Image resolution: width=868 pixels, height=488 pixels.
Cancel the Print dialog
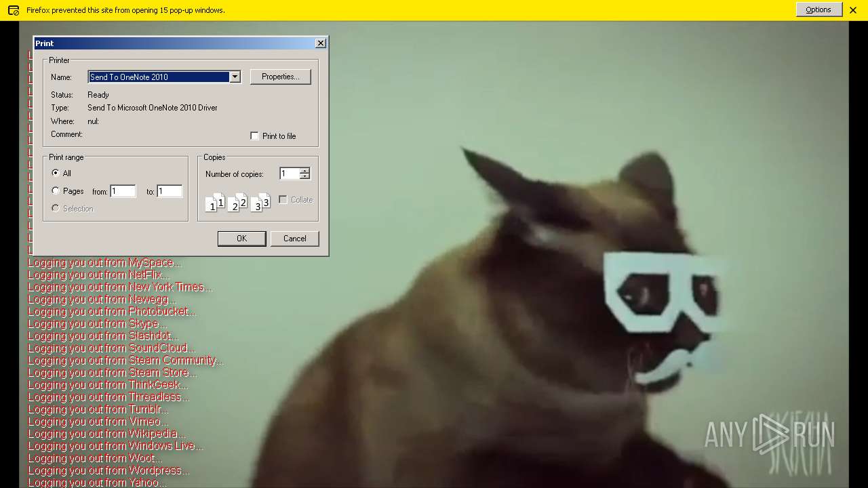pos(294,239)
